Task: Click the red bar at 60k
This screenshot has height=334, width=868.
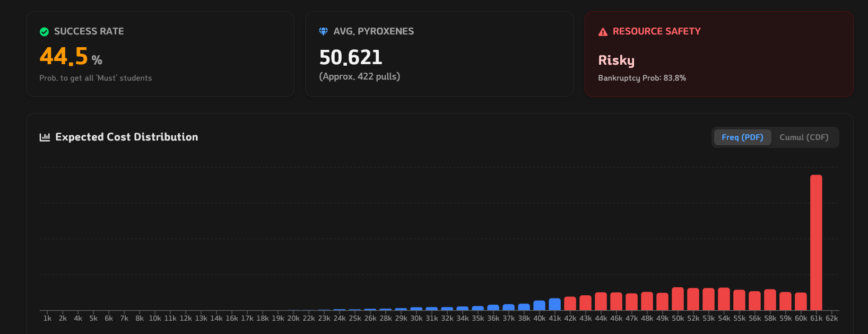Action: (x=801, y=301)
